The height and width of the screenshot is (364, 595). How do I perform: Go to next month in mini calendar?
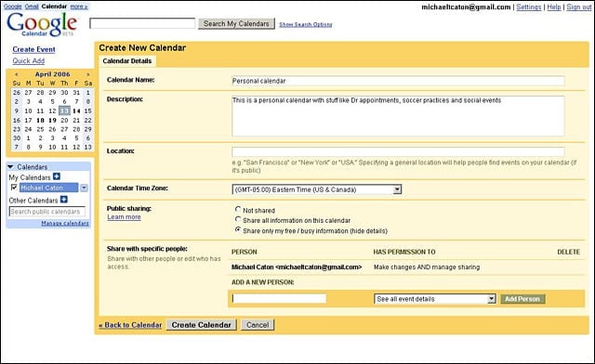pyautogui.click(x=88, y=74)
